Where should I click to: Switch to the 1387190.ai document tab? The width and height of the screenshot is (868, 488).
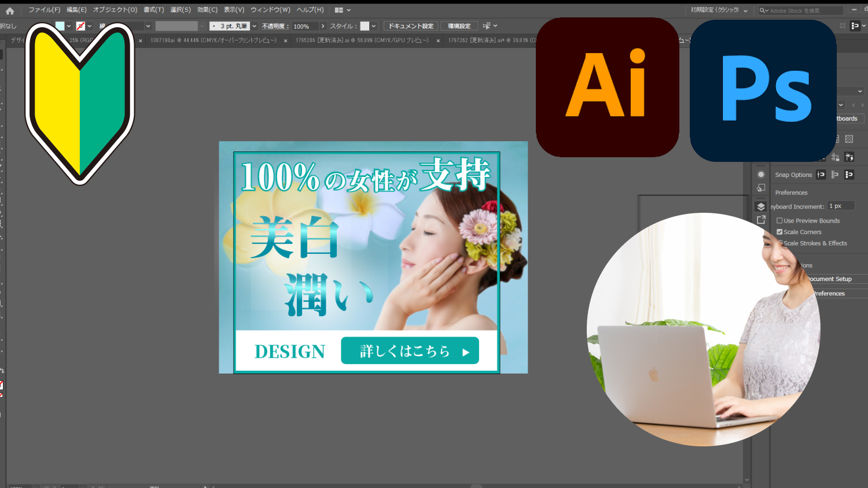[x=214, y=40]
